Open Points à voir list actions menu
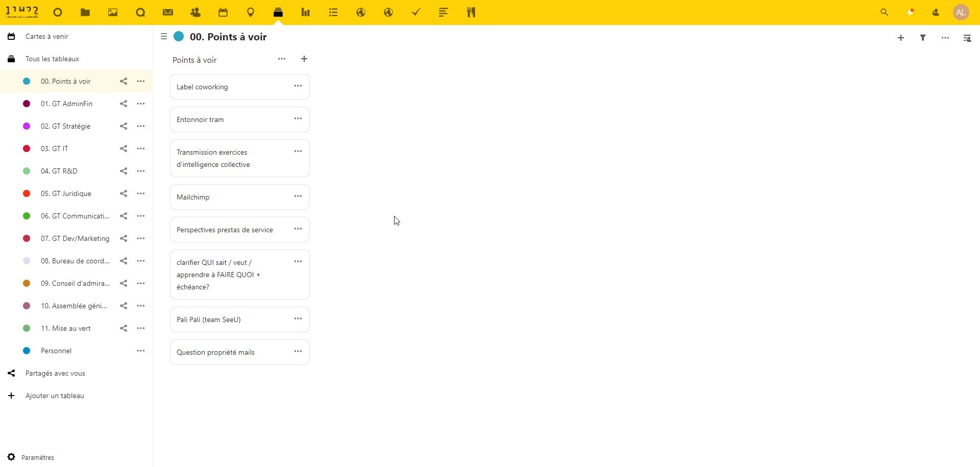Viewport: 980px width, 467px height. pos(282,59)
